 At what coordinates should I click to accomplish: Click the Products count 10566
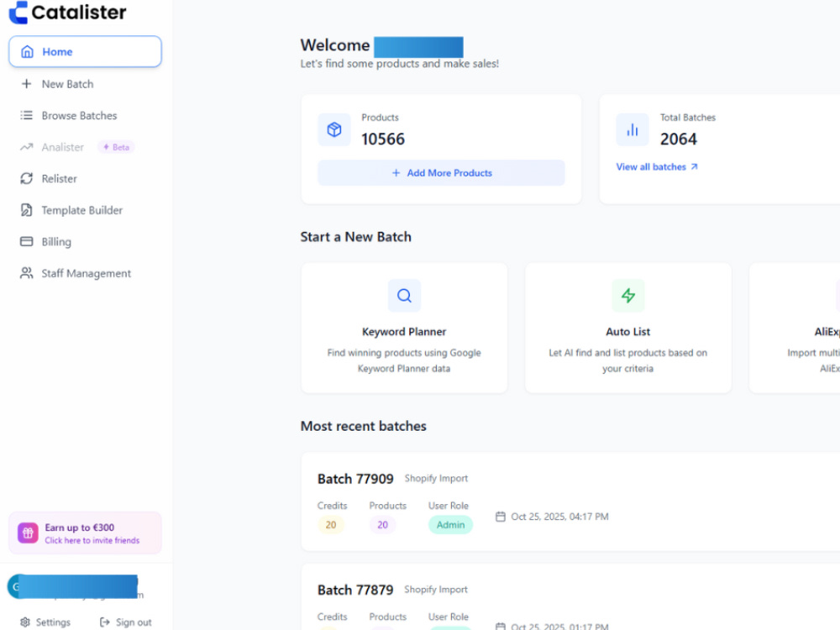pyautogui.click(x=383, y=139)
